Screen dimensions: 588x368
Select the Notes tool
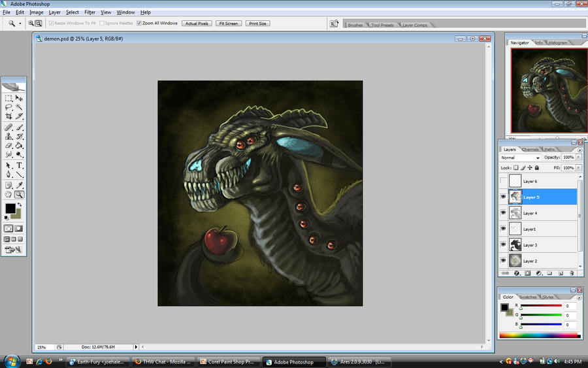tap(8, 186)
